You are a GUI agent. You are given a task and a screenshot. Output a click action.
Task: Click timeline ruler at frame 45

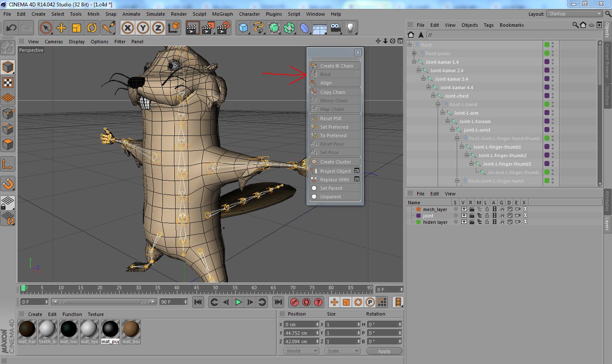pos(196,288)
